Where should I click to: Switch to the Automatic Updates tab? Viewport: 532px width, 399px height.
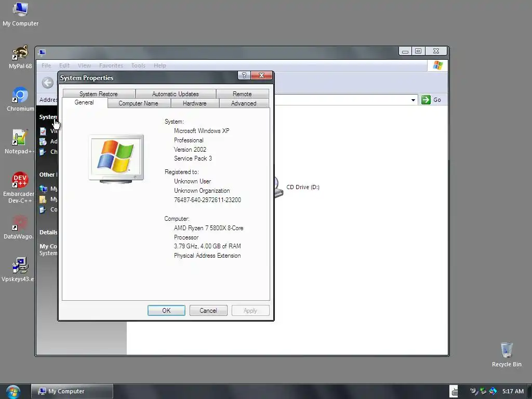[176, 94]
